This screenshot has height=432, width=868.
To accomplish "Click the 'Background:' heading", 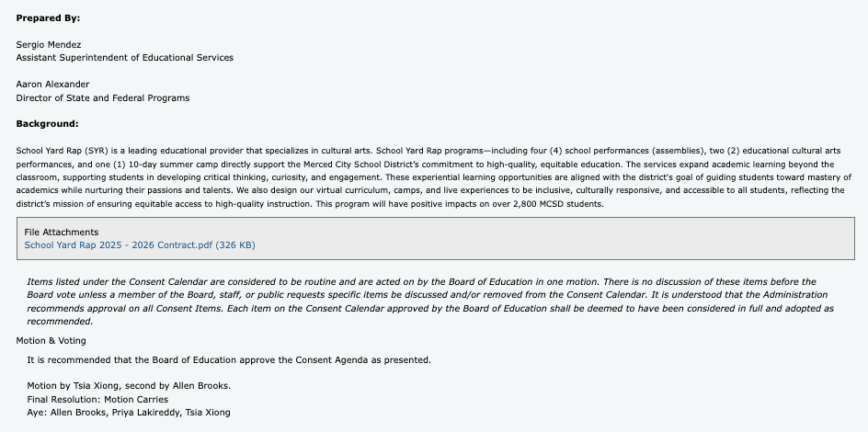I will coord(47,123).
